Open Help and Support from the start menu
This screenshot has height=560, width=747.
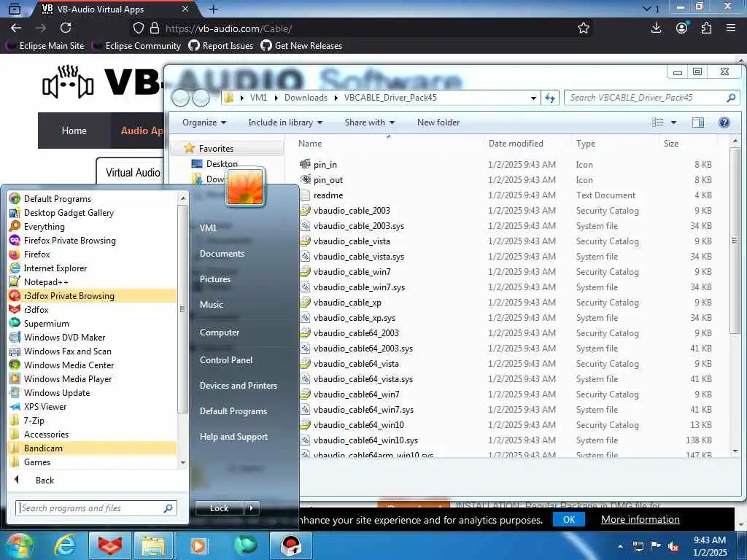(233, 436)
